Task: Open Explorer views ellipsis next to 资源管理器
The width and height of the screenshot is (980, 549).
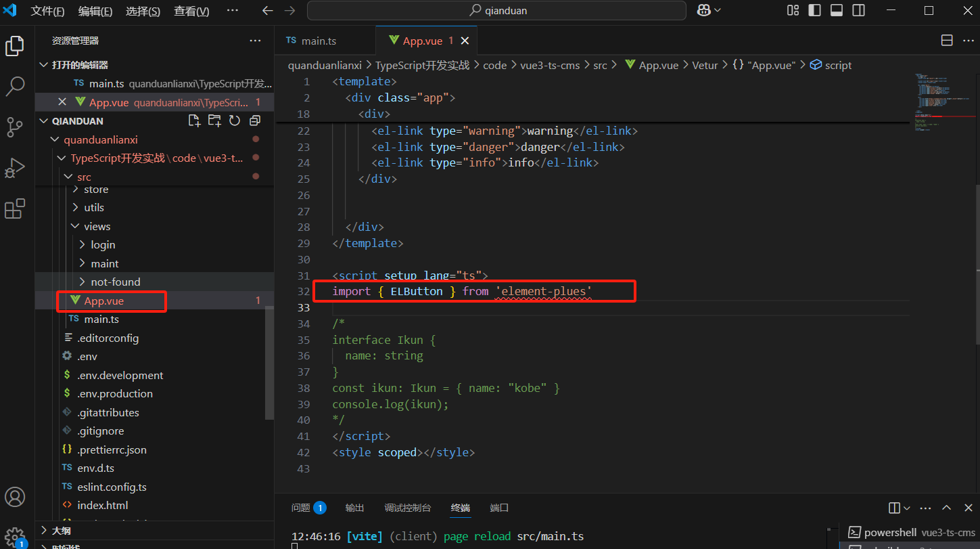Action: (255, 41)
